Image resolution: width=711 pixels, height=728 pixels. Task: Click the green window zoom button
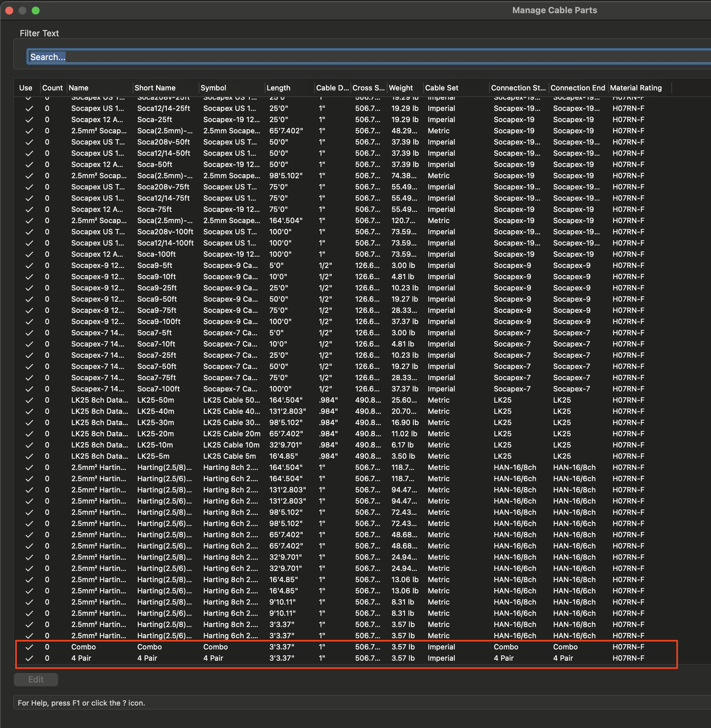[35, 11]
